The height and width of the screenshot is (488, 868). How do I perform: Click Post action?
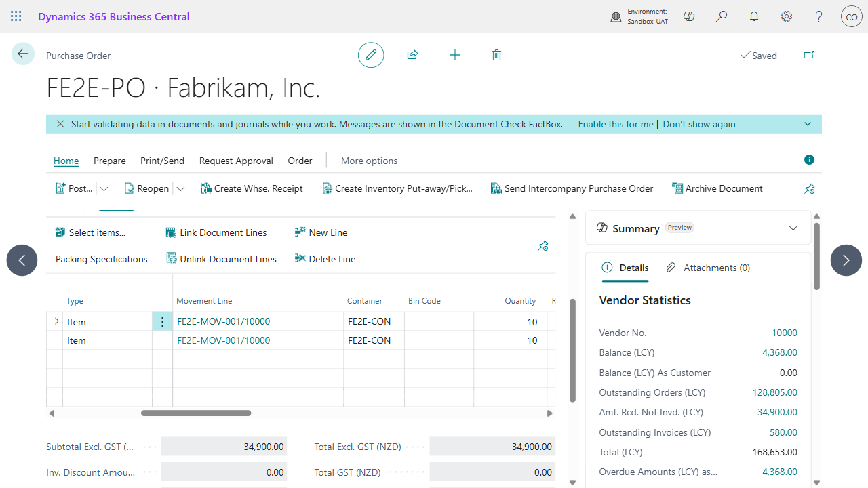click(x=74, y=189)
